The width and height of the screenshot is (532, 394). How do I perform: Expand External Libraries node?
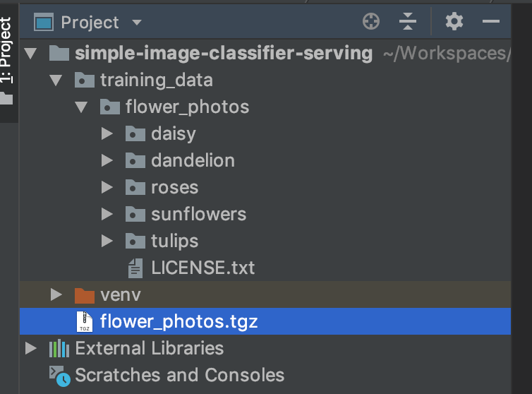pyautogui.click(x=31, y=348)
